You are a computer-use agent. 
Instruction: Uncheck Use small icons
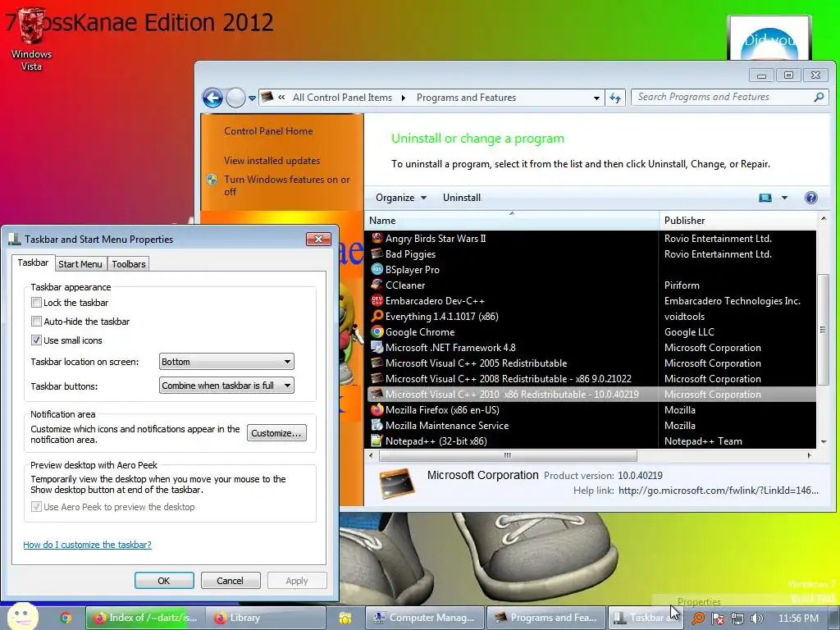36,340
